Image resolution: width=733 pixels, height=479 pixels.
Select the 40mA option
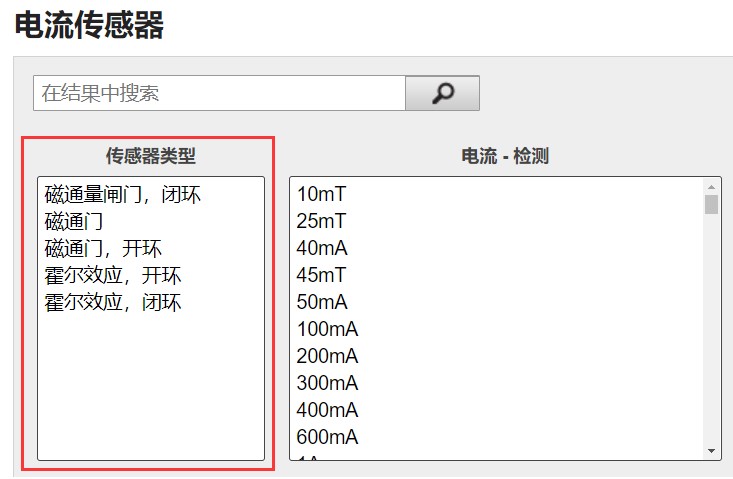coord(322,248)
